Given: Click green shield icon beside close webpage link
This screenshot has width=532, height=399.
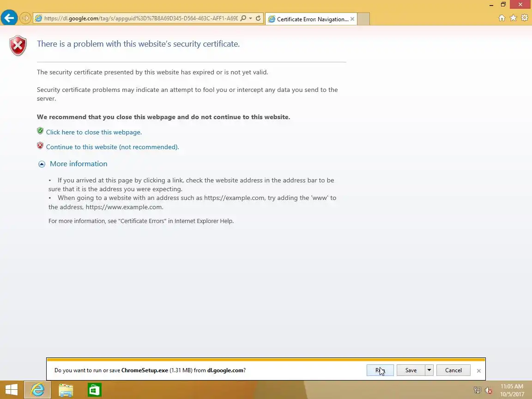Looking at the screenshot, I should coord(40,131).
